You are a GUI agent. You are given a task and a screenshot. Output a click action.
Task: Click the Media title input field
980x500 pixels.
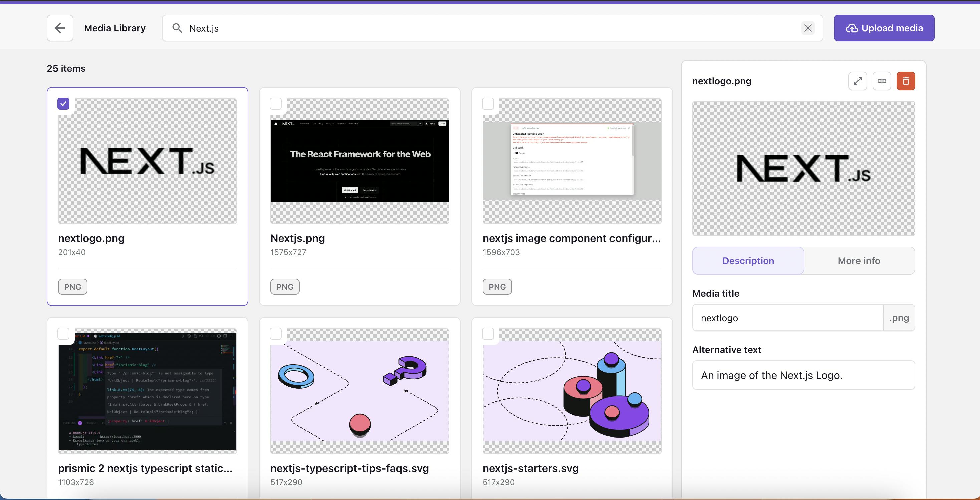[x=787, y=318]
